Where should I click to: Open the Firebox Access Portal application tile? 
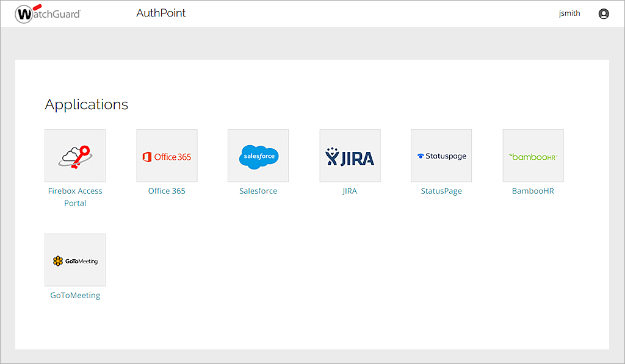(74, 155)
